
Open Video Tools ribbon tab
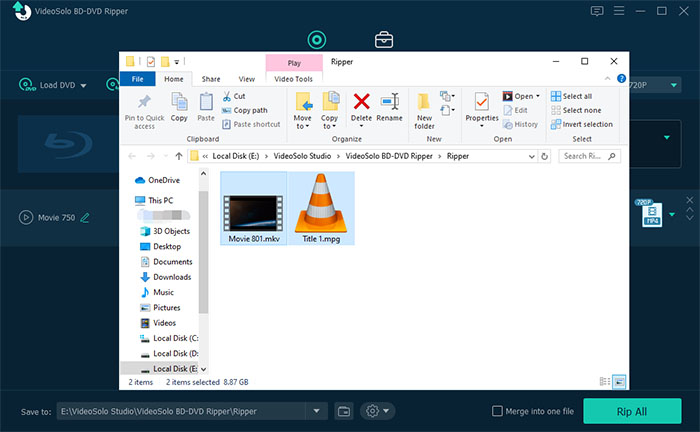click(x=293, y=79)
